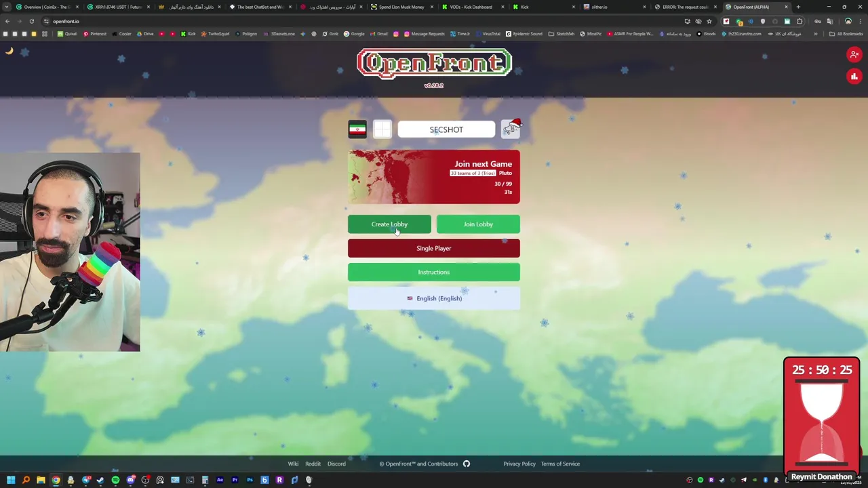Switch to The best ChatBot tab
The height and width of the screenshot is (488, 868).
pyautogui.click(x=259, y=7)
